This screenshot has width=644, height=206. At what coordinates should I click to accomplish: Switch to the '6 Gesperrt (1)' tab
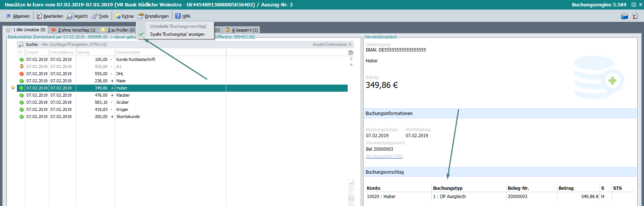pos(242,30)
